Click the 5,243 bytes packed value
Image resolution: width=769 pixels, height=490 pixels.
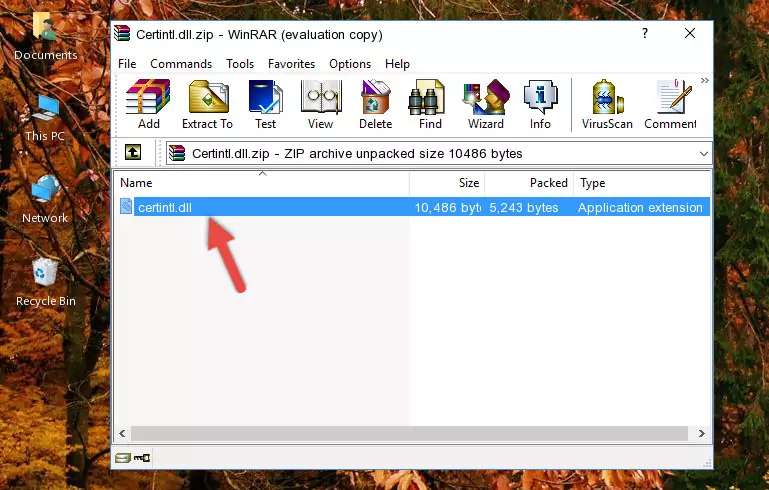tap(523, 208)
